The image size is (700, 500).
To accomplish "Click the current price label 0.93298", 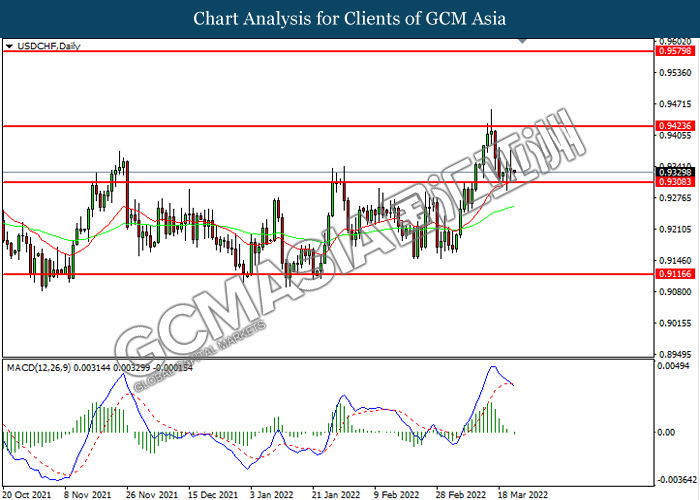I will (x=675, y=172).
